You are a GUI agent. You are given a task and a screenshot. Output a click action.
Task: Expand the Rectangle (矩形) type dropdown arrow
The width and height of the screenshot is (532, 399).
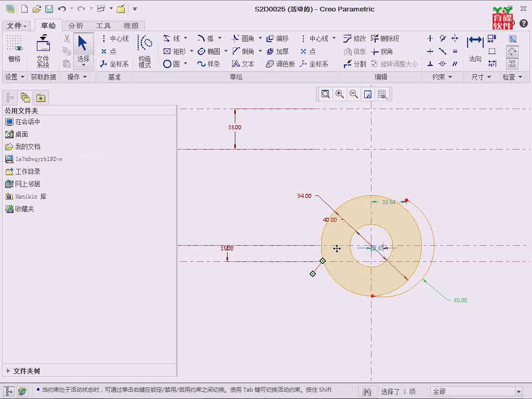[192, 51]
